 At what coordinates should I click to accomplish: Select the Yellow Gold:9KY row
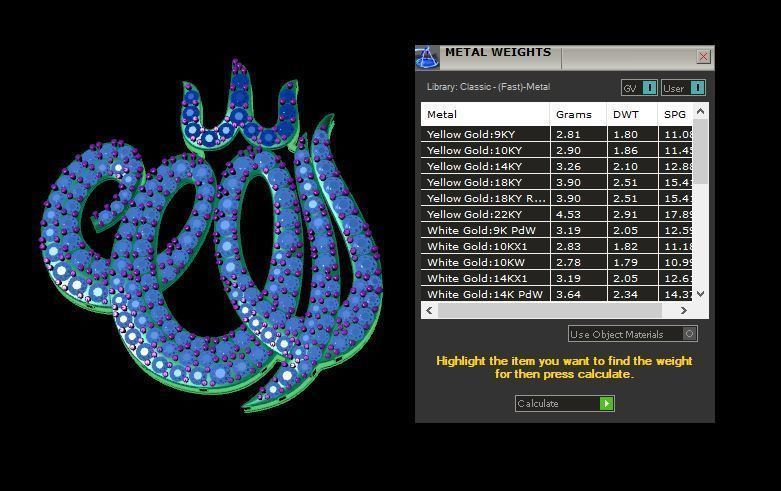pyautogui.click(x=557, y=134)
